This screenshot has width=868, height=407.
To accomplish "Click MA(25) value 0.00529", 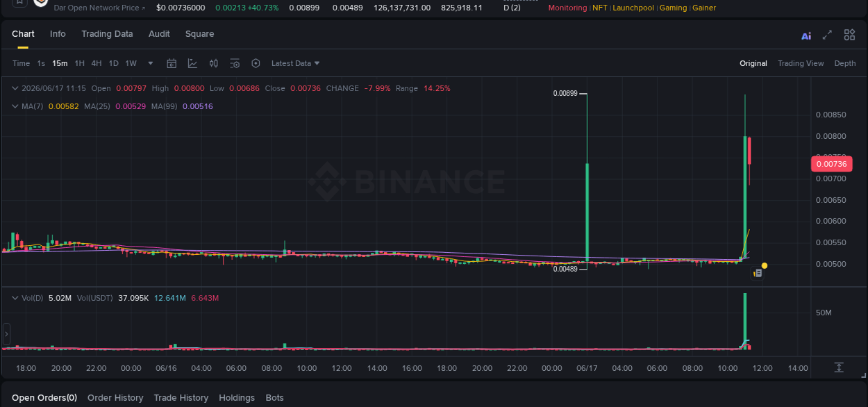I will [130, 106].
